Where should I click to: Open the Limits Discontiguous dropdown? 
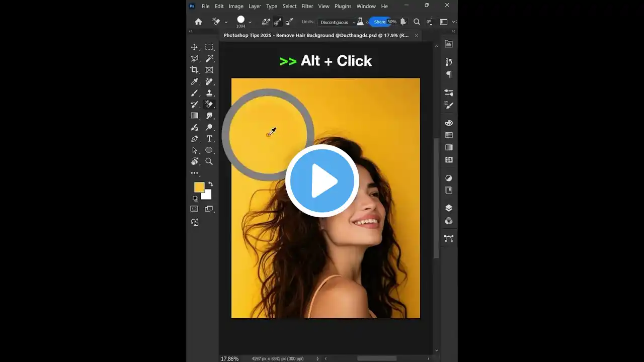337,22
